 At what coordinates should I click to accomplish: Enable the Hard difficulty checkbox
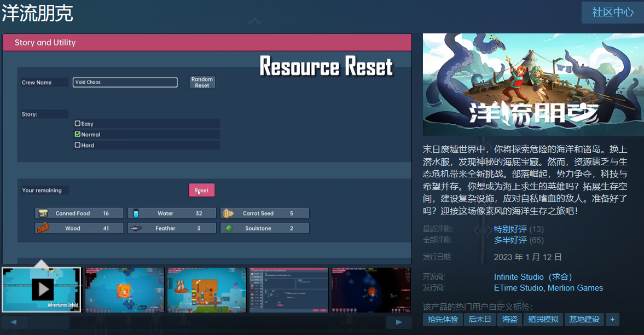tap(78, 145)
